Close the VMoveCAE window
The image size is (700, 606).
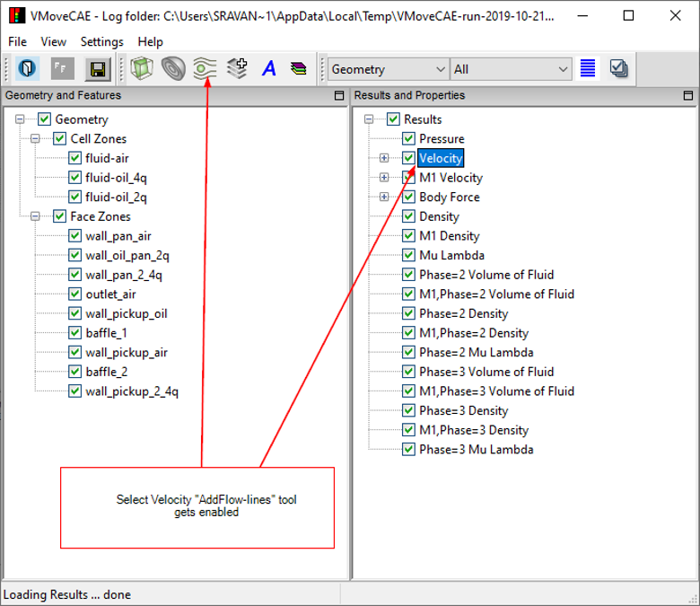675,15
